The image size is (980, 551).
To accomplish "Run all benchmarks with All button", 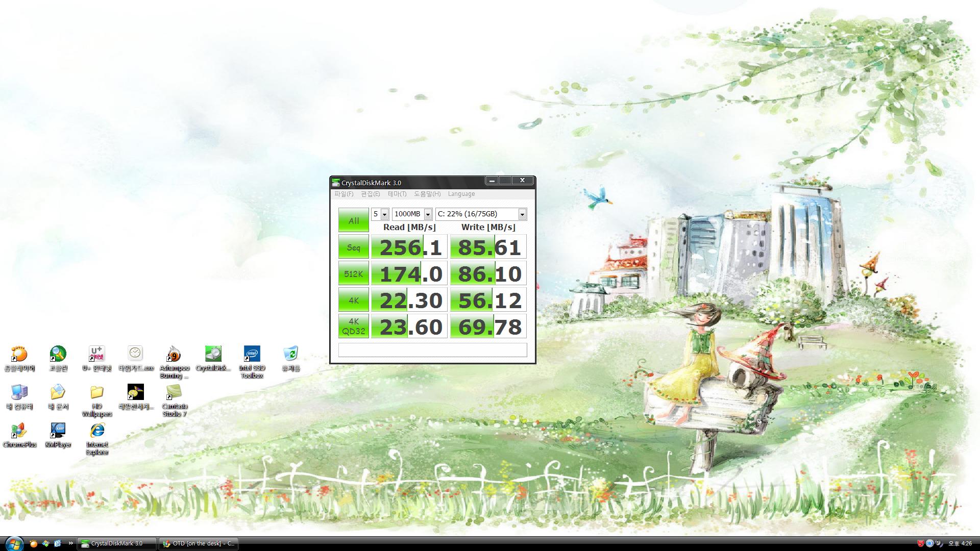I will 354,220.
